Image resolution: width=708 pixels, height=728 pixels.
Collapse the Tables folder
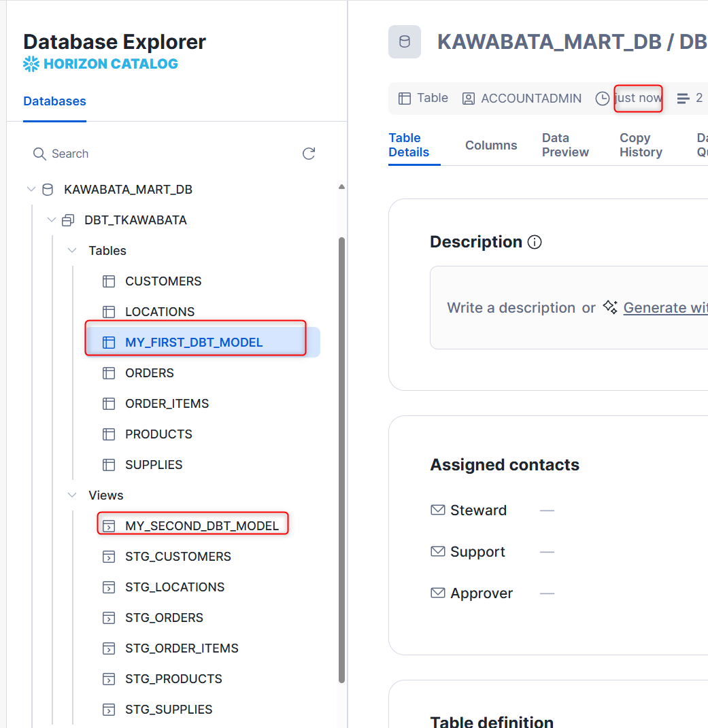[x=72, y=251]
